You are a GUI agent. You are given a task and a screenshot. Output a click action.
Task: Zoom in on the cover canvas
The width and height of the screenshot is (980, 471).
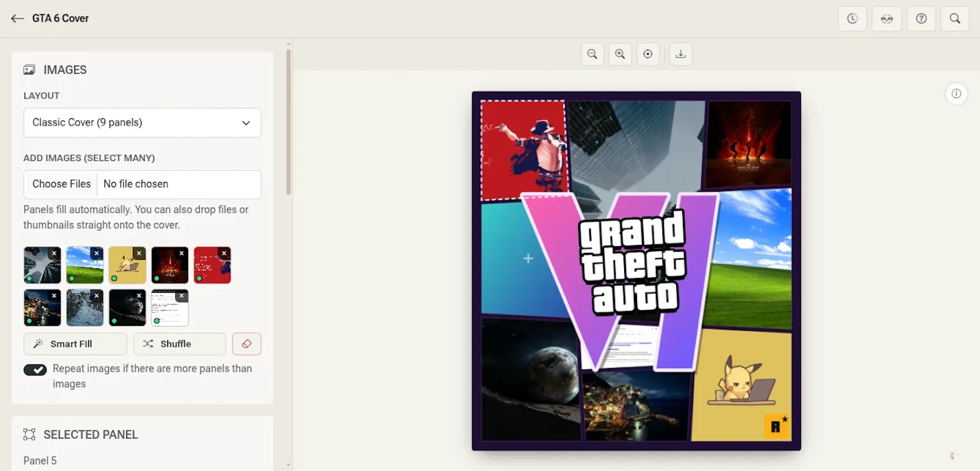620,54
